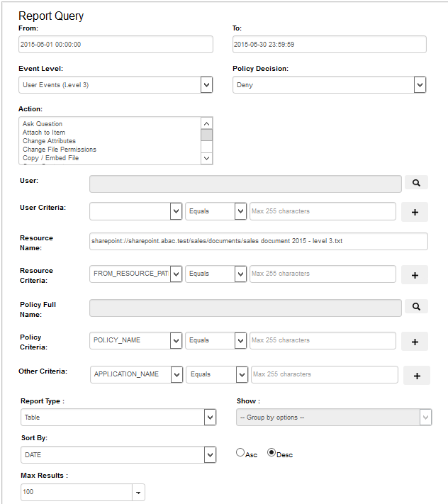Click the Policy Full Name search magnifier icon
448x504 pixels.
point(416,307)
